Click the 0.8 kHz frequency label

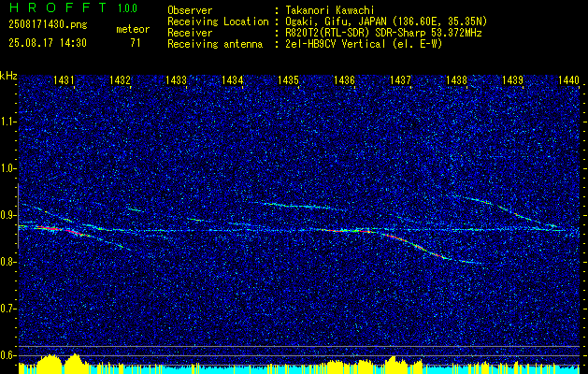(x=7, y=262)
